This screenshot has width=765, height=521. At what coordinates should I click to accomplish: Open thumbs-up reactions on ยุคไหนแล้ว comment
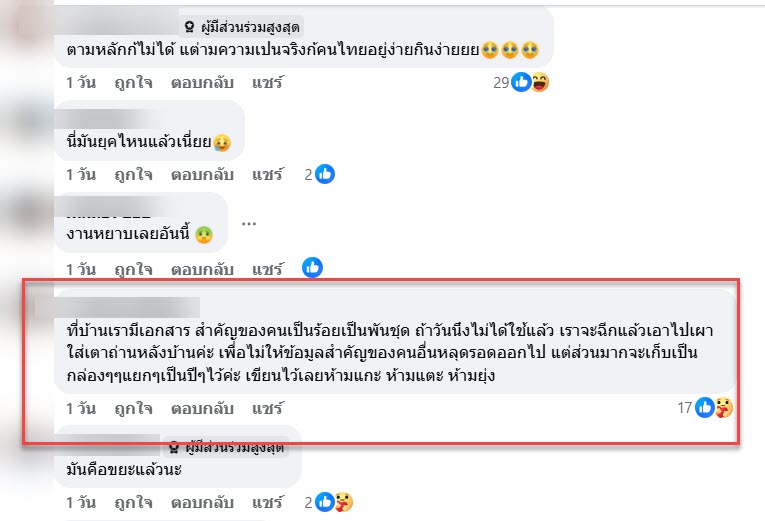tap(325, 174)
